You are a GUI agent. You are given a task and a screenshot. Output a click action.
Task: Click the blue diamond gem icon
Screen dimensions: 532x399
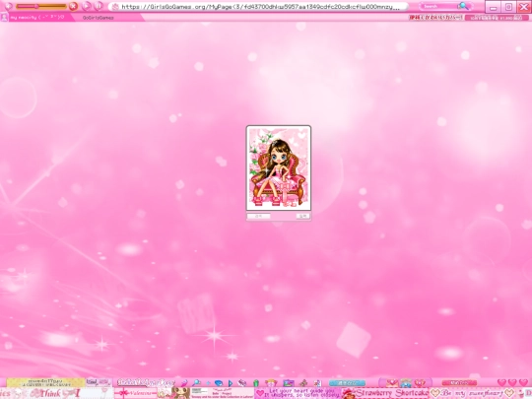coord(219,383)
